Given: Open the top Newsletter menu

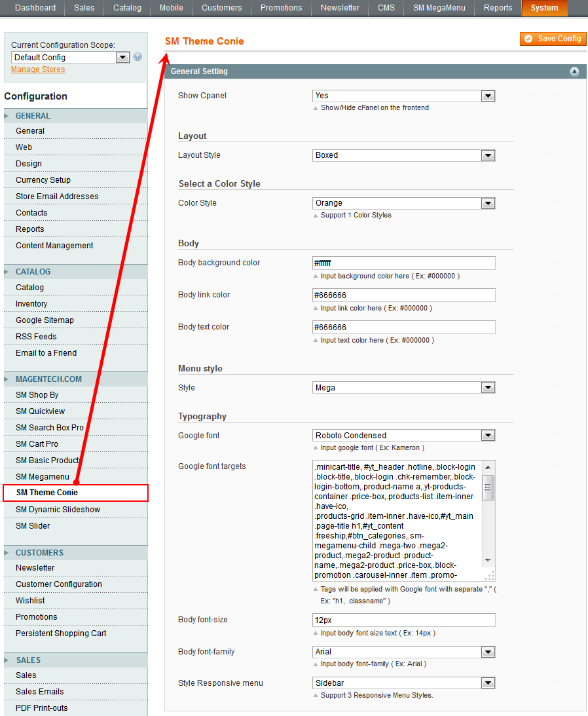Looking at the screenshot, I should tap(340, 8).
